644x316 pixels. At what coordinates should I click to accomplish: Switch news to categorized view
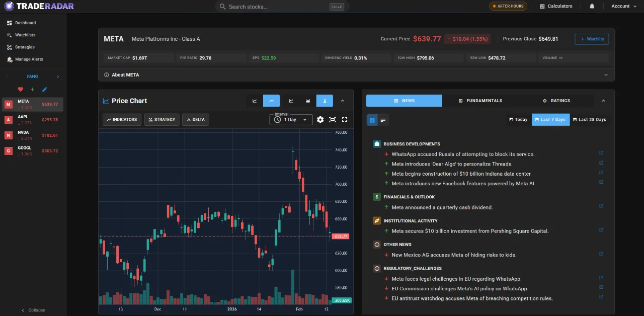(x=372, y=120)
